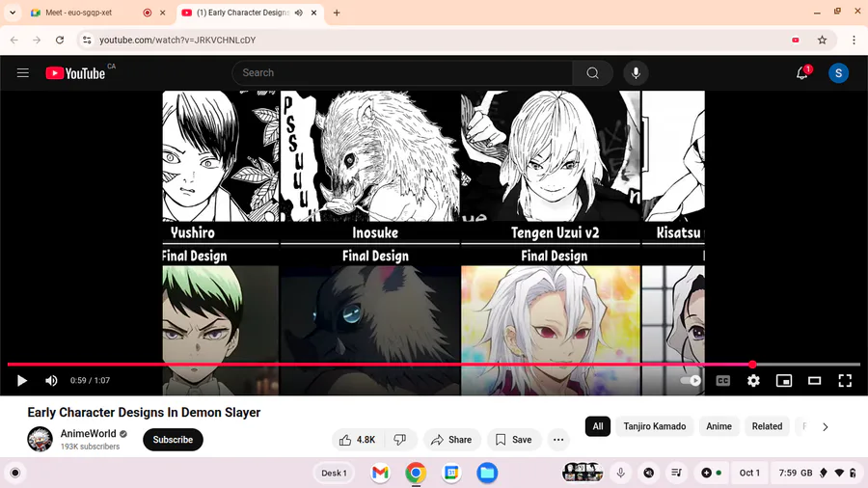Screen dimensions: 868x488
Task: Open AnimeWorld channel avatar
Action: click(40, 440)
